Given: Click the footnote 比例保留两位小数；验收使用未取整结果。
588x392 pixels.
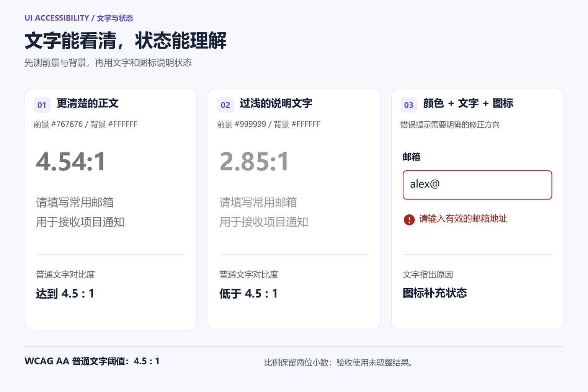Looking at the screenshot, I should (339, 363).
